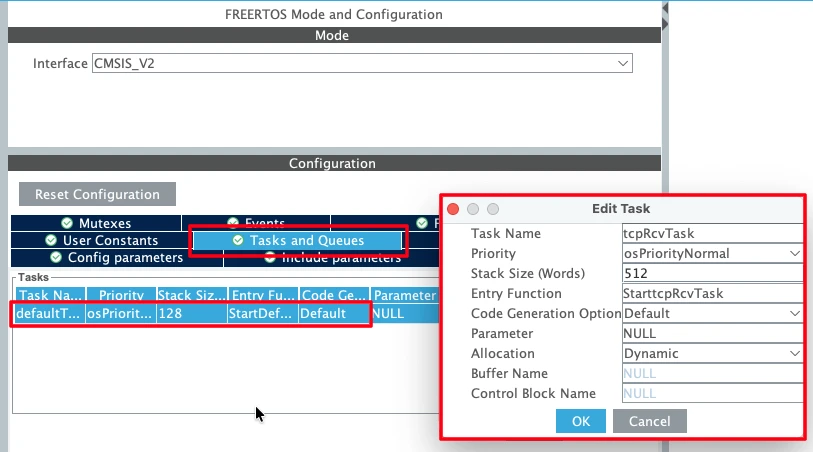The image size is (813, 452).
Task: Click the Entry Function column header
Action: 263,295
